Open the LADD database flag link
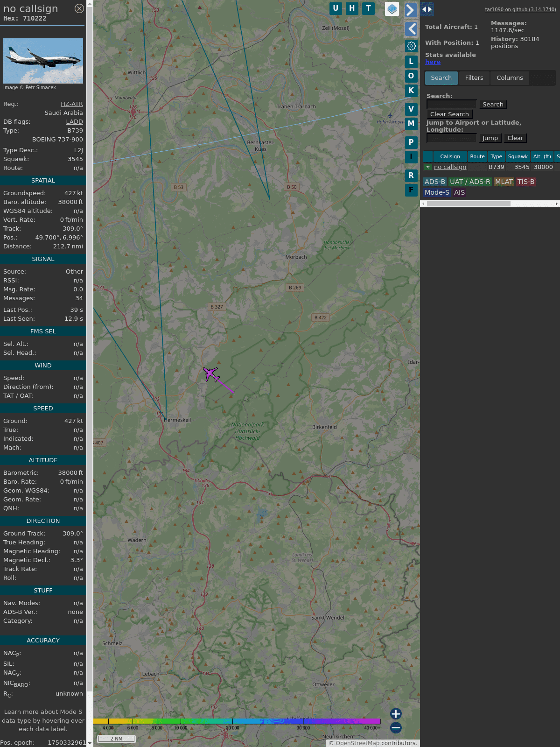This screenshot has width=560, height=747. 75,121
